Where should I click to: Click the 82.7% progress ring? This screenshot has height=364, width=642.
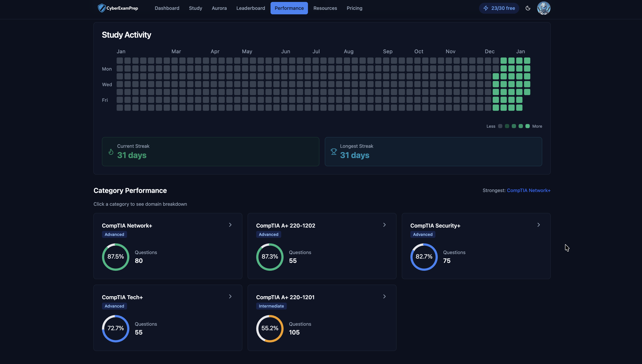coord(424,257)
